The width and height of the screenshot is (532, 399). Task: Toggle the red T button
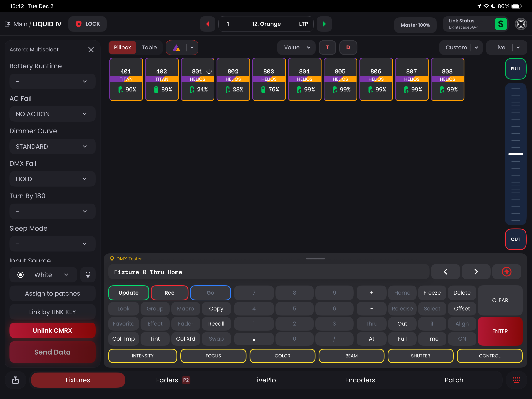pos(327,47)
